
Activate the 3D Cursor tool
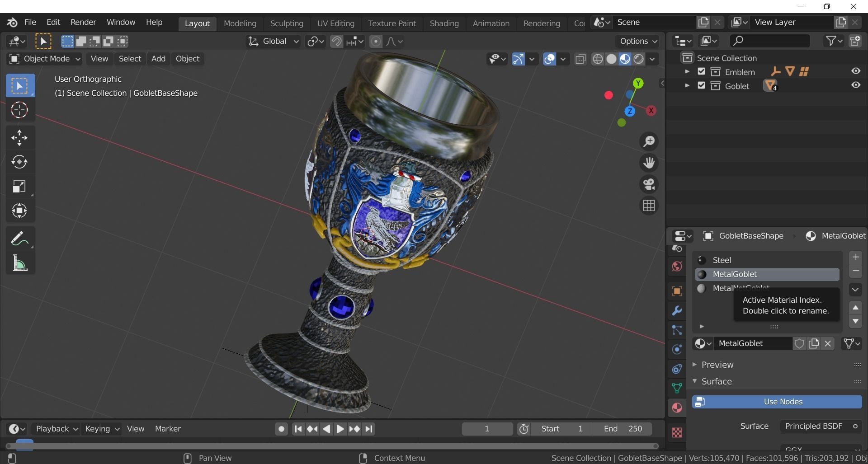pos(20,110)
